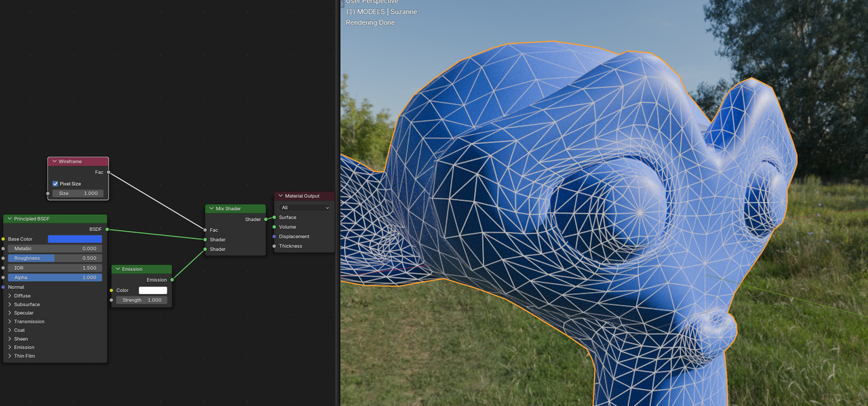Click the IOR value field
Viewport: 868px width, 406px height.
tap(55, 268)
